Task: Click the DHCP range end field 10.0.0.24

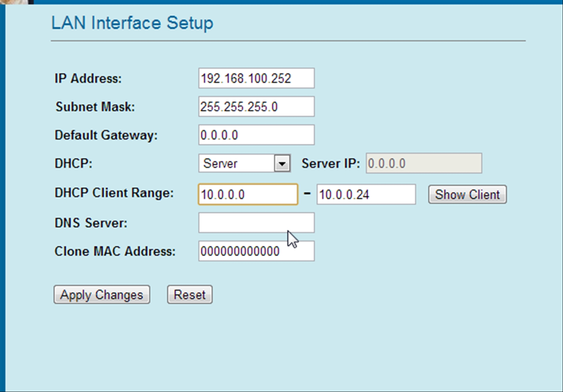Action: (x=366, y=194)
